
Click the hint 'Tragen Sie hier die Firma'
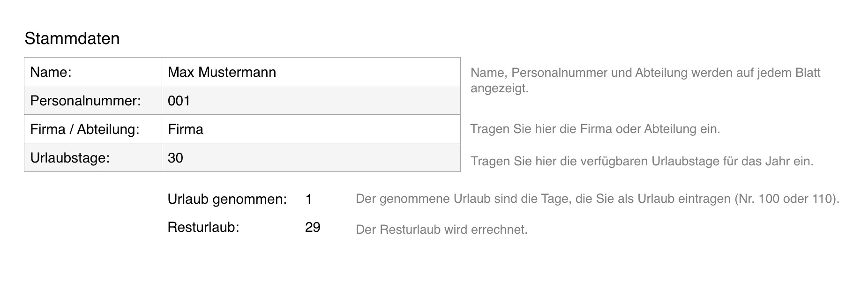click(595, 129)
